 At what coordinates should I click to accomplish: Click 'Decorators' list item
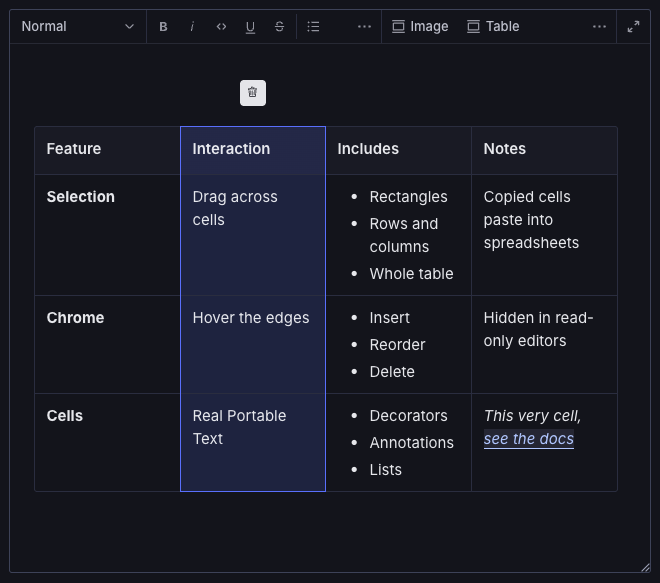click(408, 416)
